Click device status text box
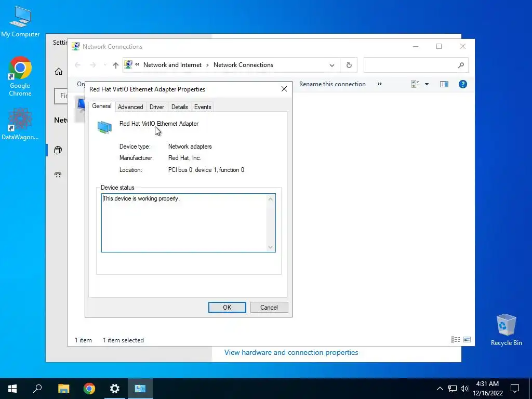Screen dimensions: 532x399 coord(188,223)
